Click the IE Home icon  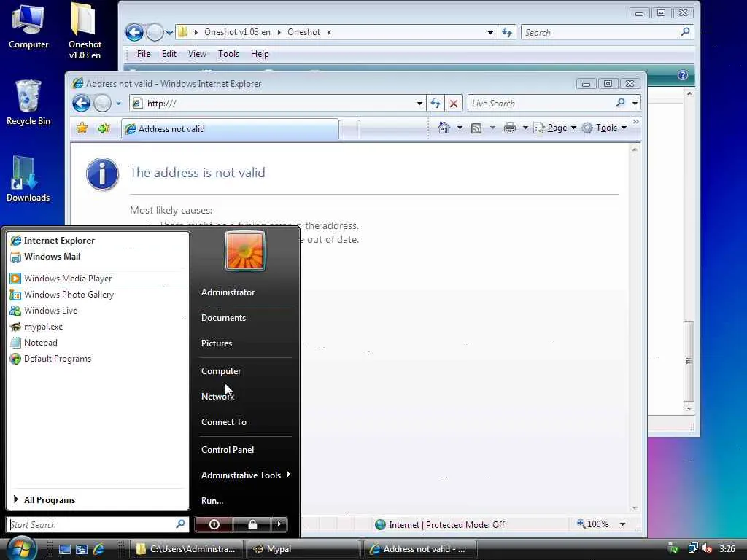(444, 128)
